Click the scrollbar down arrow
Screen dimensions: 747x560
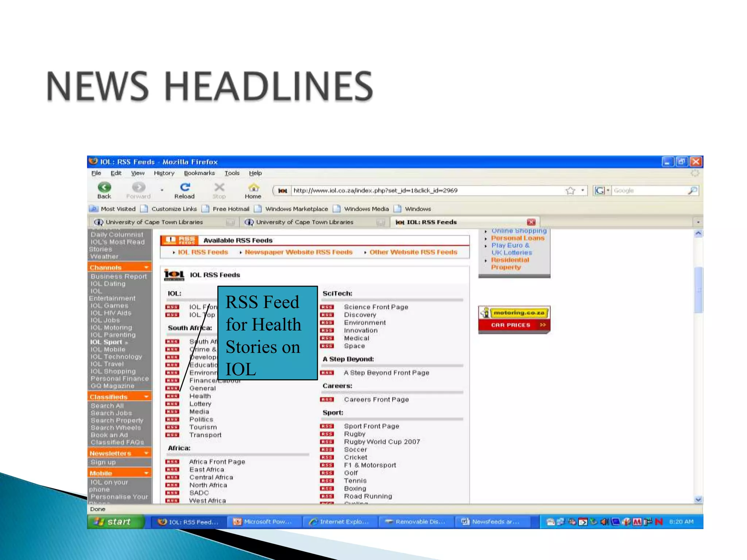[698, 499]
